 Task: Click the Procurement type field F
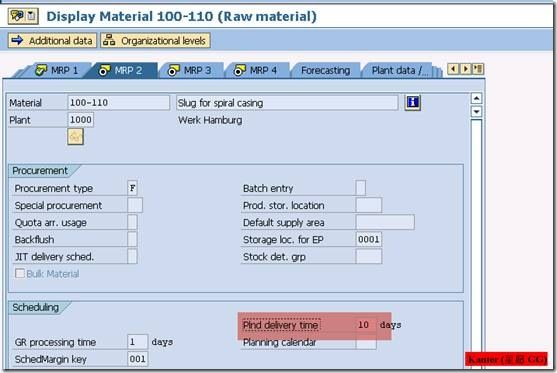[x=133, y=188]
